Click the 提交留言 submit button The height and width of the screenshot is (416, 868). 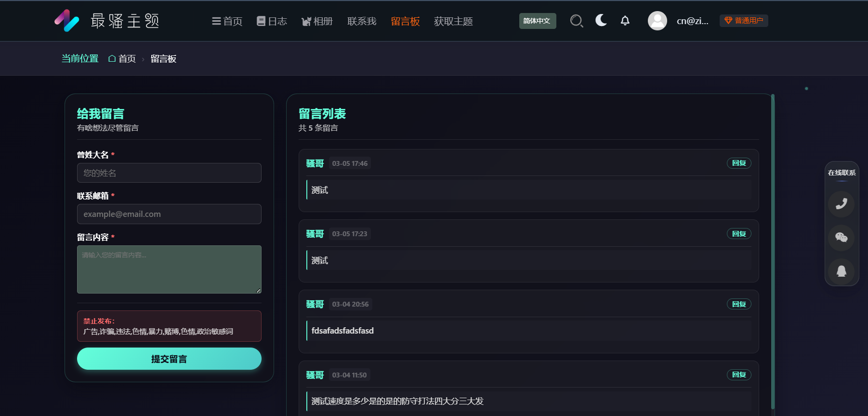(x=169, y=359)
